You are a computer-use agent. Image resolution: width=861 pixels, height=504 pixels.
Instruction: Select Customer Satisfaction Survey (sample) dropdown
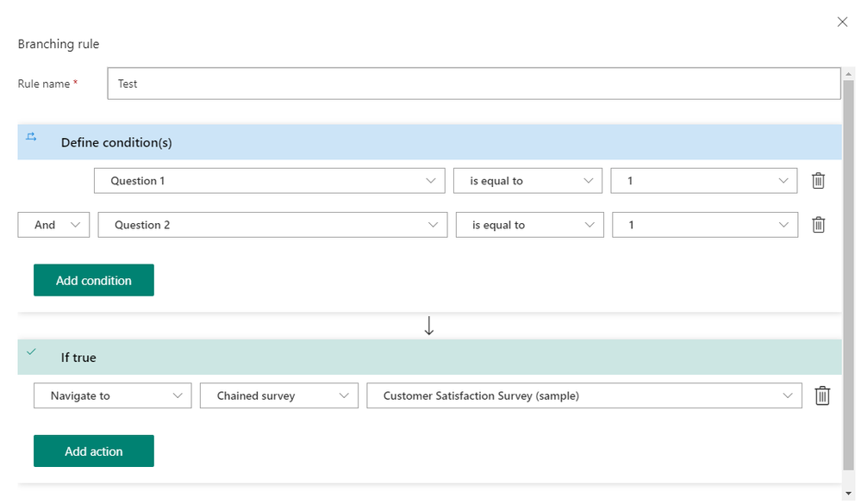(583, 395)
